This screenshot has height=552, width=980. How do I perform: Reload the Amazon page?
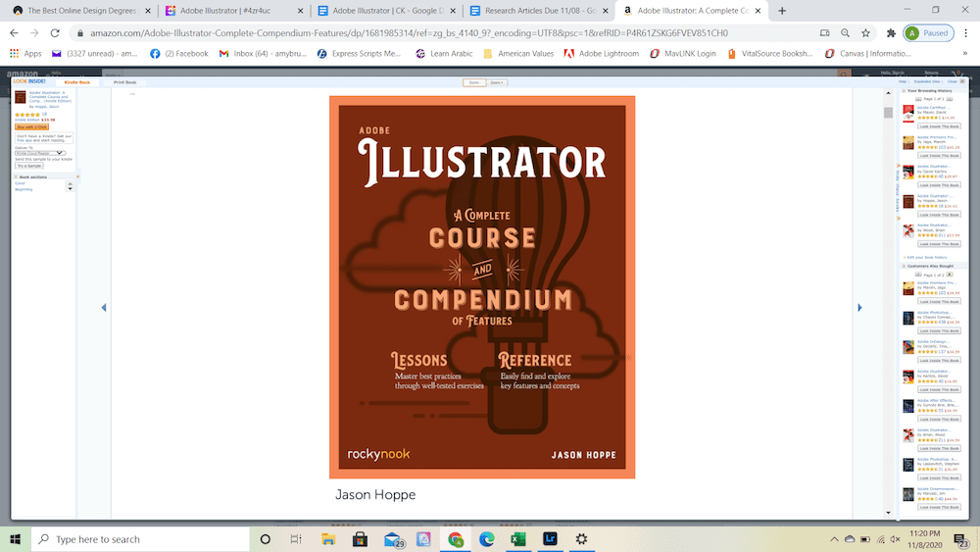[55, 33]
